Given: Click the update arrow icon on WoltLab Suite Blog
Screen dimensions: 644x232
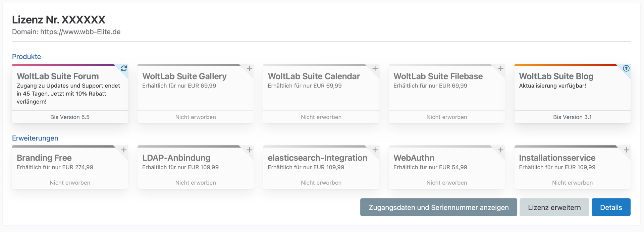Looking at the screenshot, I should [626, 68].
